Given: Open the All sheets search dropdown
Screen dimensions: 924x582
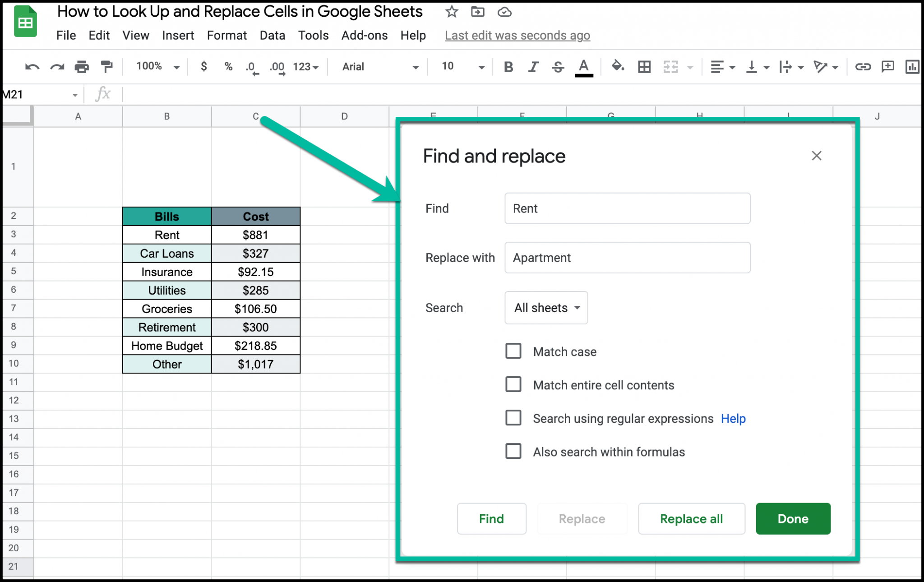Looking at the screenshot, I should point(546,308).
